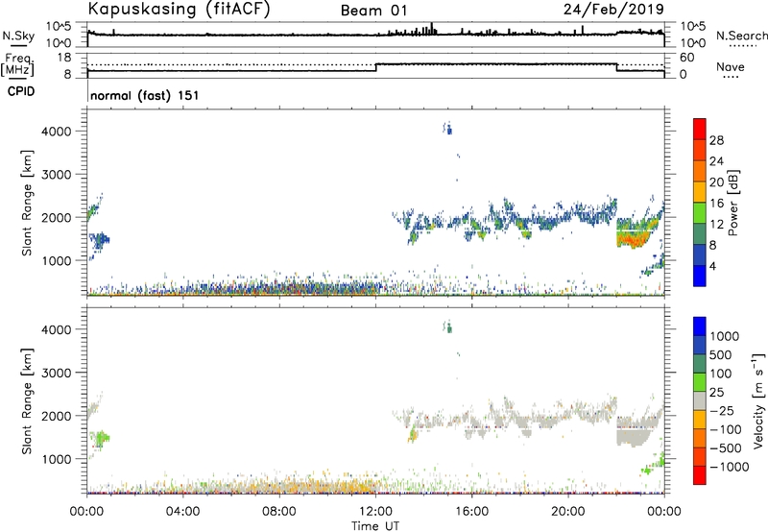The height and width of the screenshot is (532, 768).
Task: Click the 'CPID' label
Action: tap(21, 91)
